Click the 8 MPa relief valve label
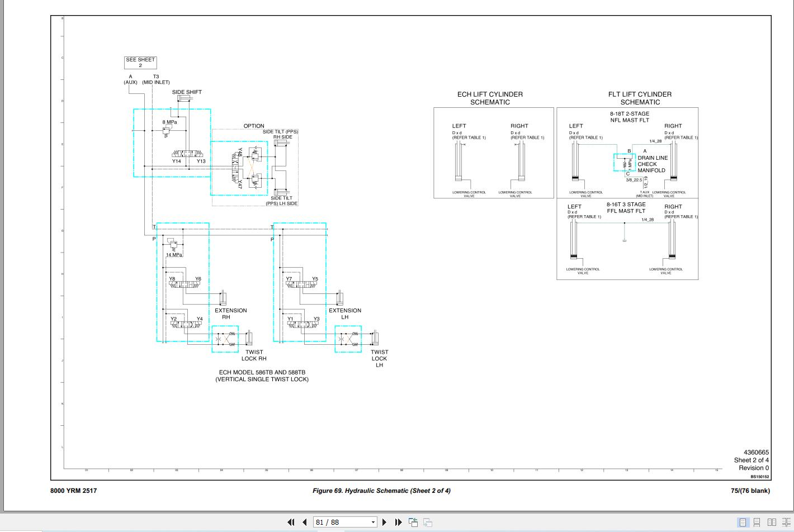The height and width of the screenshot is (532, 794). pos(170,122)
